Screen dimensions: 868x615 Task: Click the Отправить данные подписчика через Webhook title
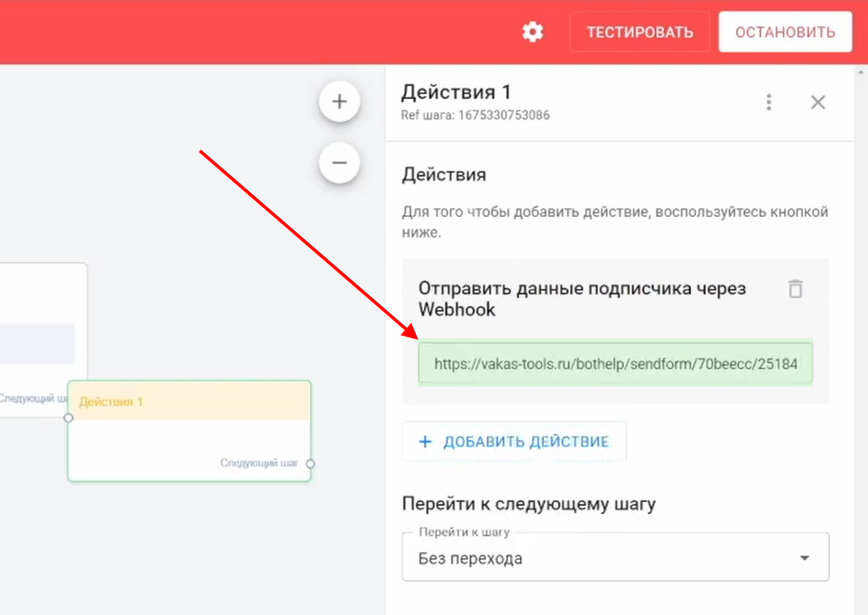(x=581, y=298)
